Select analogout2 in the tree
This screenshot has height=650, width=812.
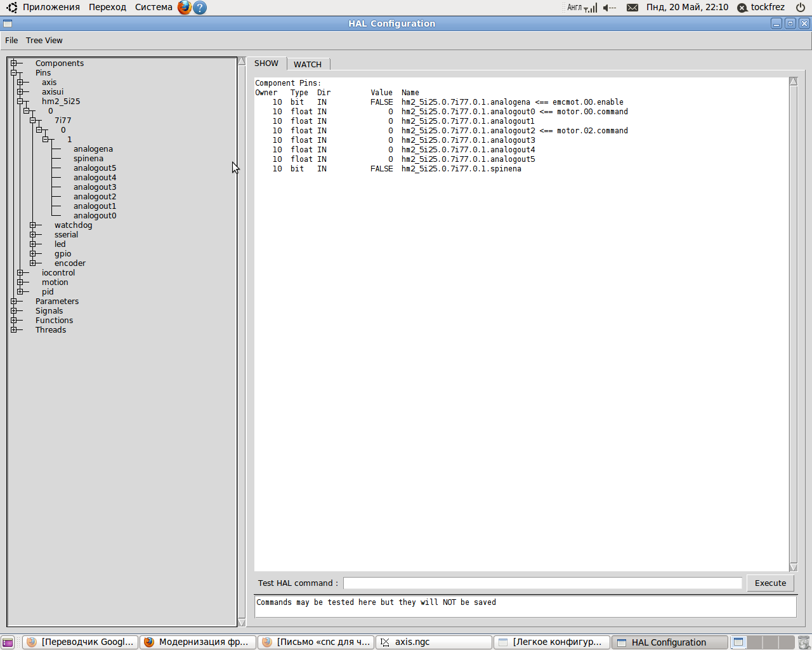(95, 197)
